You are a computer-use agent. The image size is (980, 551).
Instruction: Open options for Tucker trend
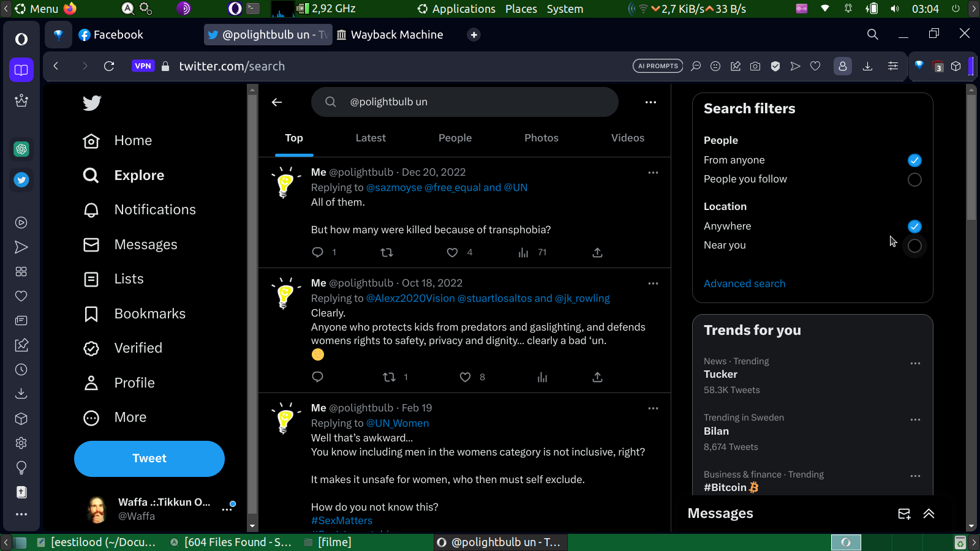[915, 363]
